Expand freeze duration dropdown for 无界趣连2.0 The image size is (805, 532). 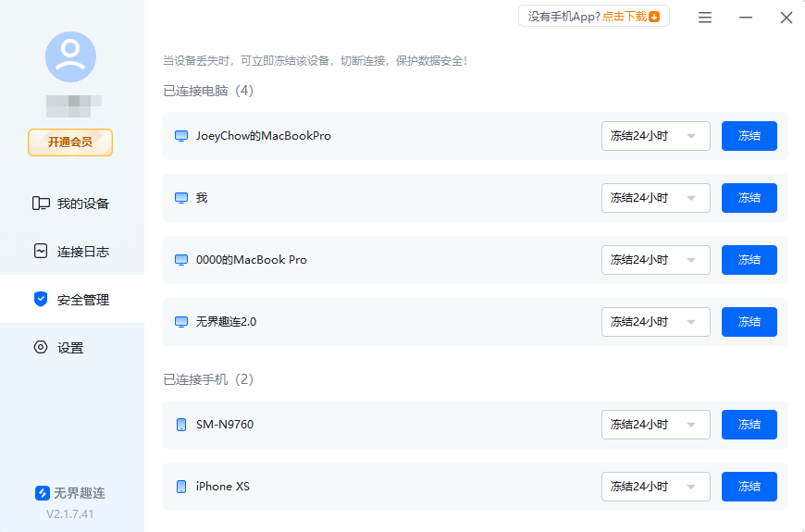656,322
